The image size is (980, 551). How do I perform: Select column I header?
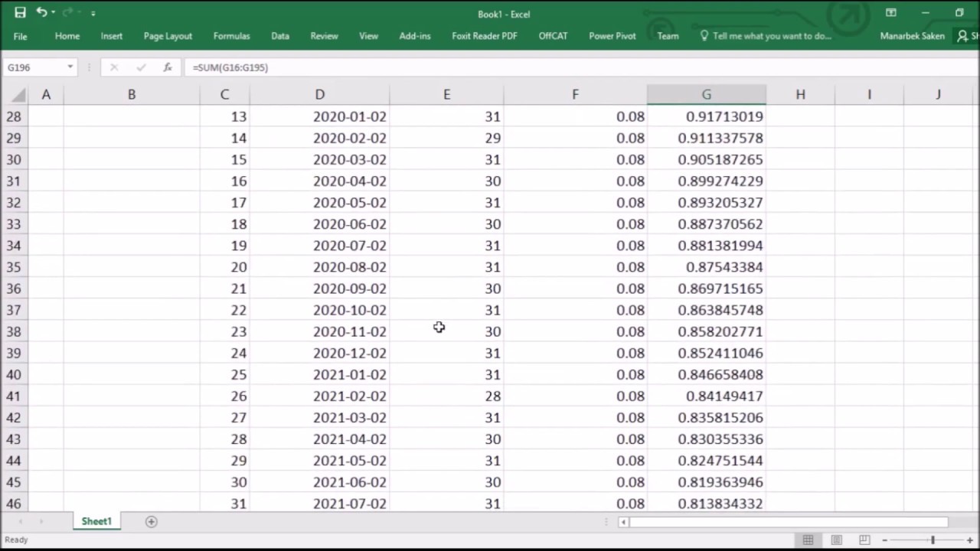(869, 95)
